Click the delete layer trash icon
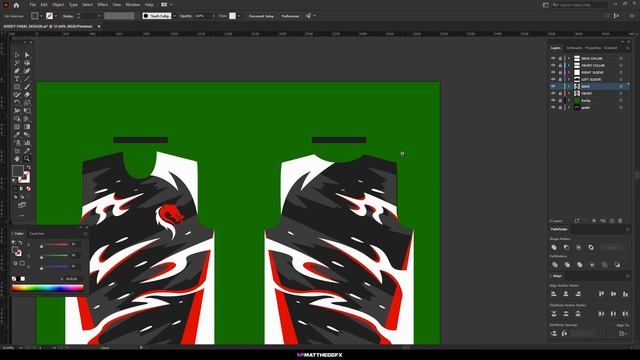Screen dimensions: 640x360 (x=620, y=221)
